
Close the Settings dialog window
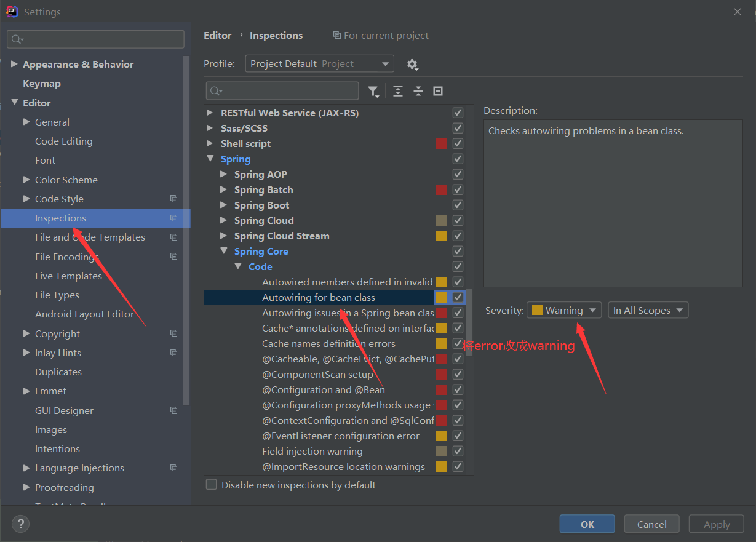pos(738,12)
